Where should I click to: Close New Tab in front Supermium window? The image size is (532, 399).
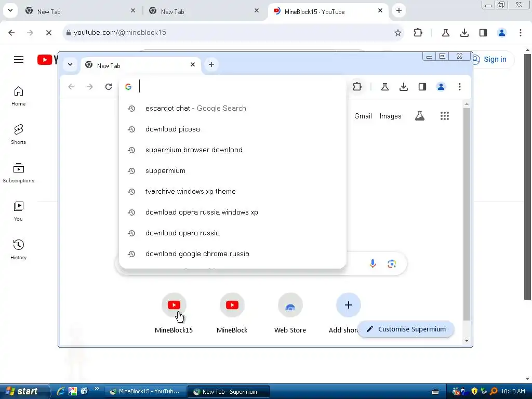click(192, 64)
